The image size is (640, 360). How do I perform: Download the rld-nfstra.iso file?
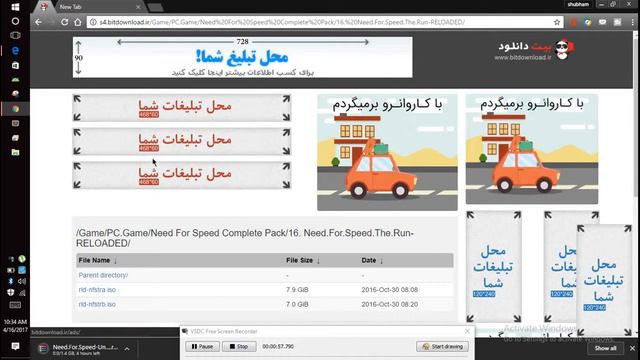[x=97, y=290]
